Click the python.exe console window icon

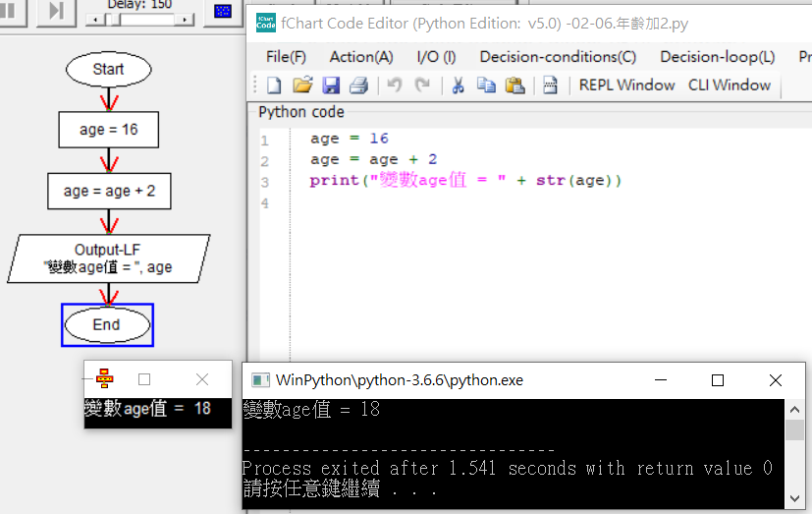pos(260,380)
